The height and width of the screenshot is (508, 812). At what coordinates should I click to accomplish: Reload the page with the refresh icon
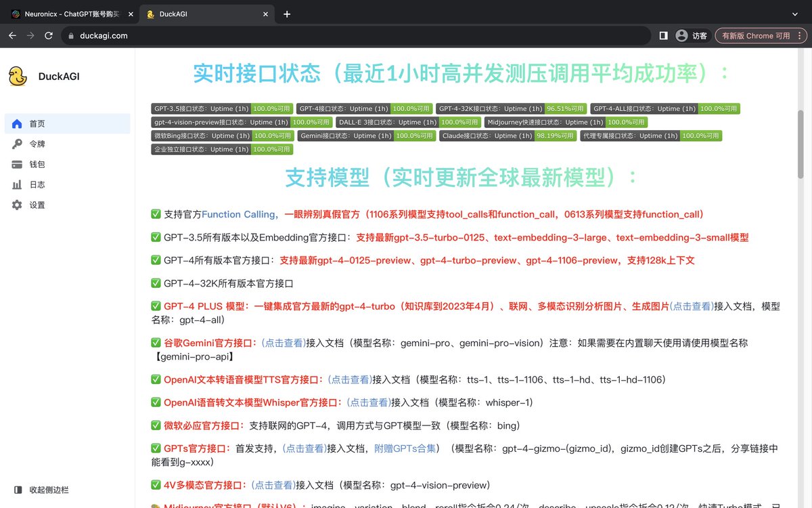pos(49,36)
